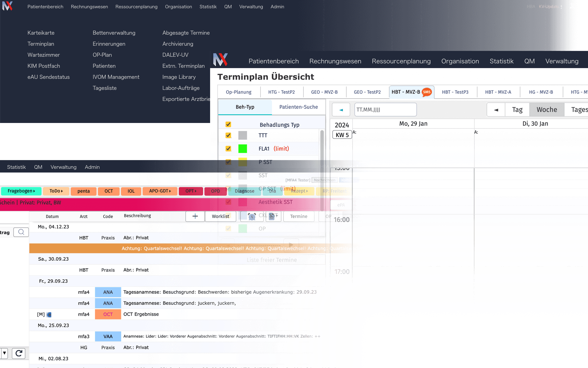Open Bettenverwaltung from the dropdown menu
Image resolution: width=588 pixels, height=368 pixels.
[x=114, y=33]
